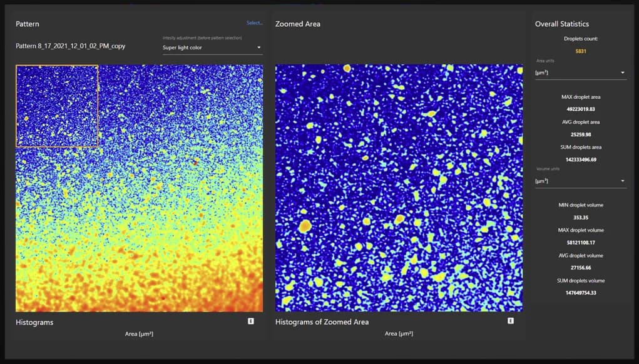Click the expand icon beside Histograms of Zoomed Area
639x364 pixels.
tap(511, 321)
